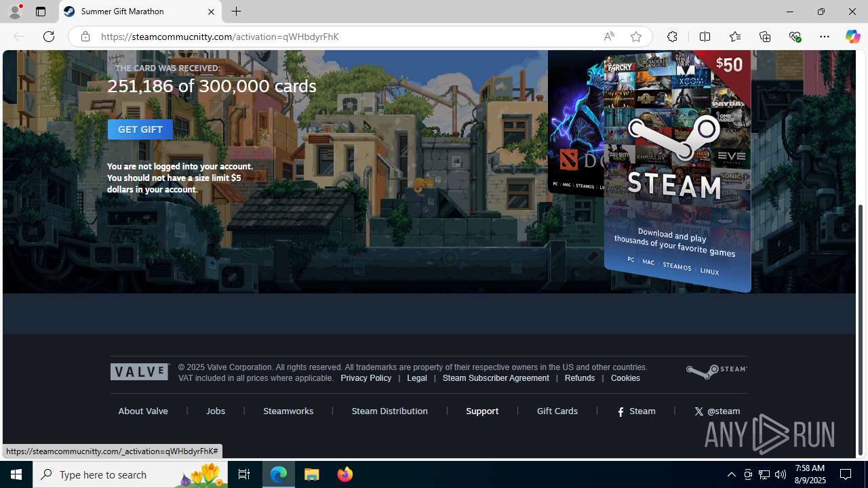This screenshot has width=868, height=488.
Task: Open the Windows Start menu
Action: [16, 474]
